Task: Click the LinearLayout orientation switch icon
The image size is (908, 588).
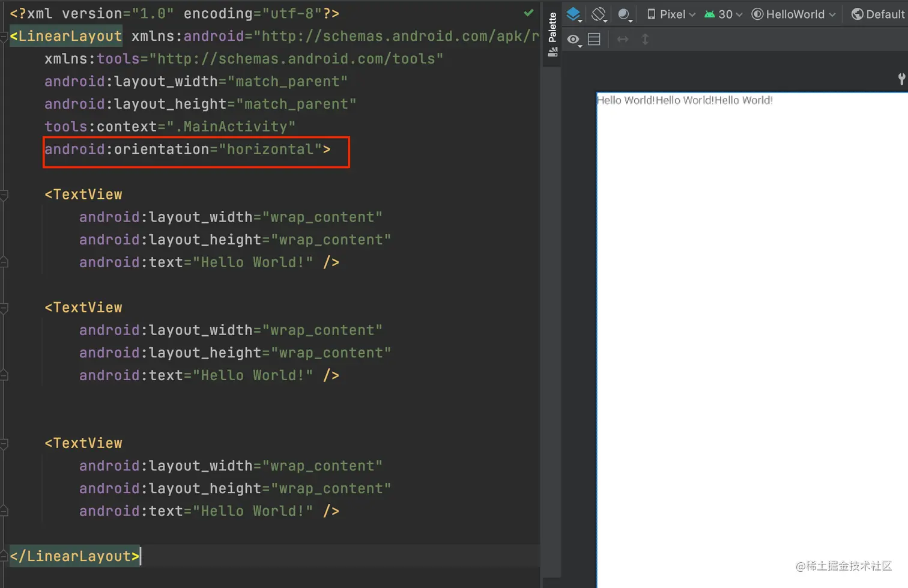Action: 594,40
